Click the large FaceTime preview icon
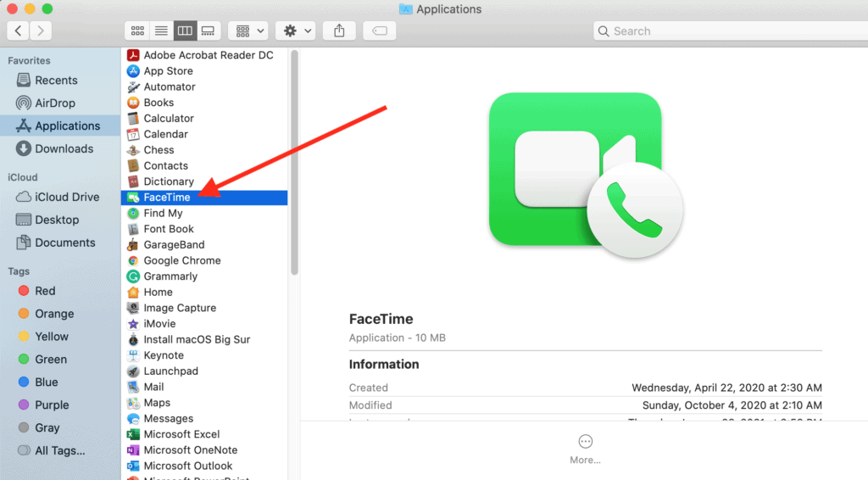This screenshot has width=868, height=480. pos(576,170)
